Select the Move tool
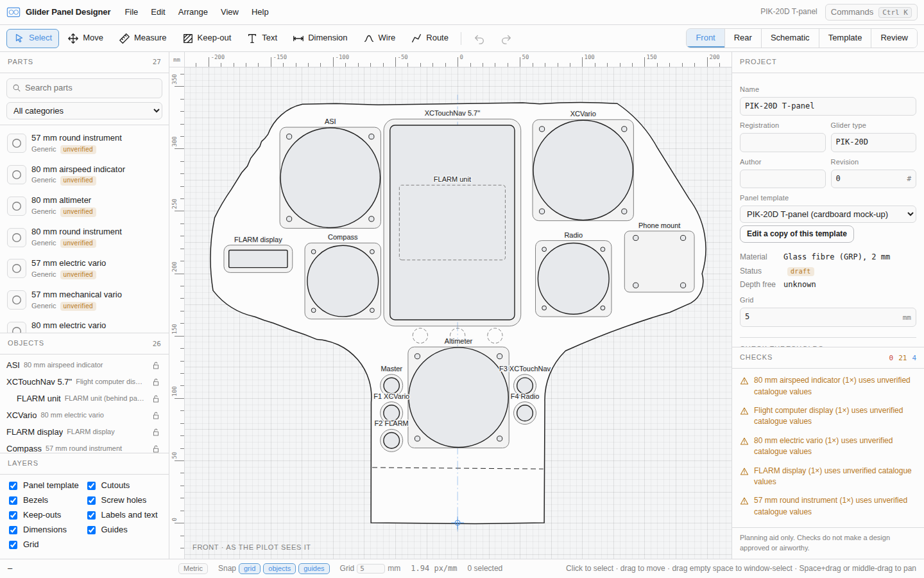 [x=85, y=39]
